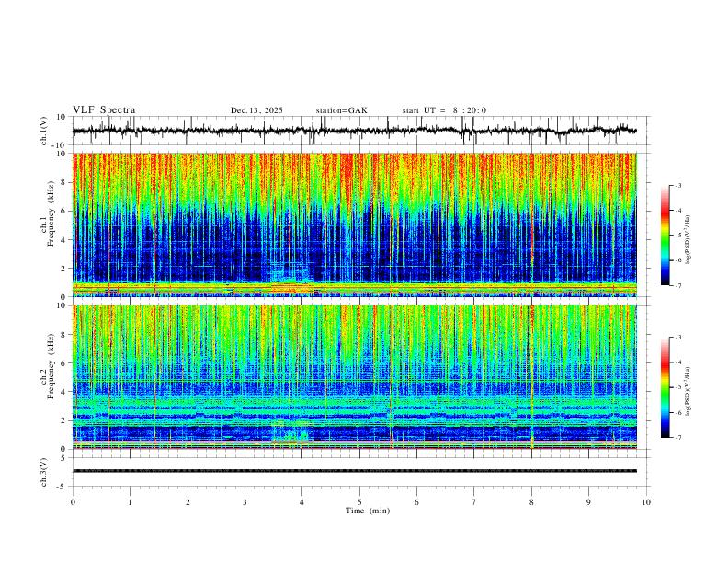Click the "station=GAK" label

(x=341, y=110)
